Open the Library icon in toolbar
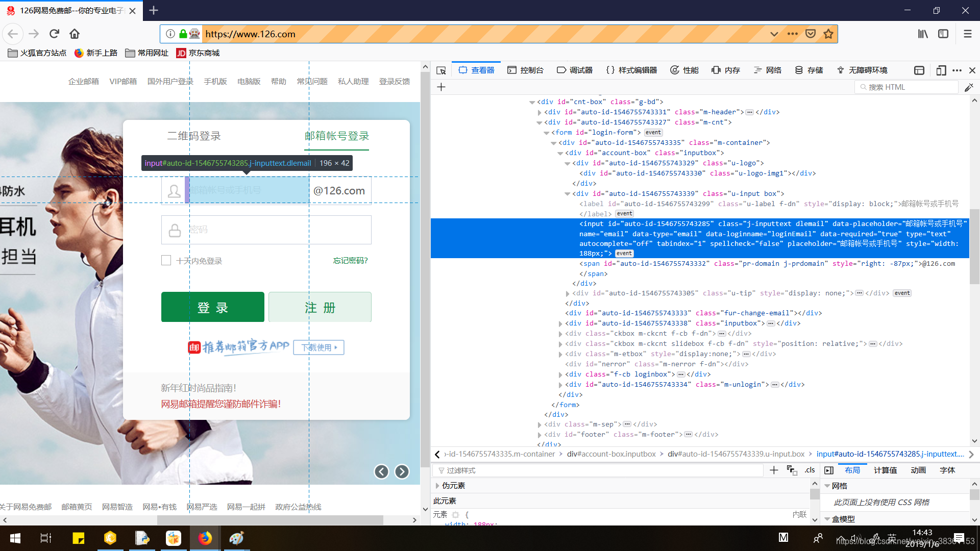 click(x=923, y=34)
